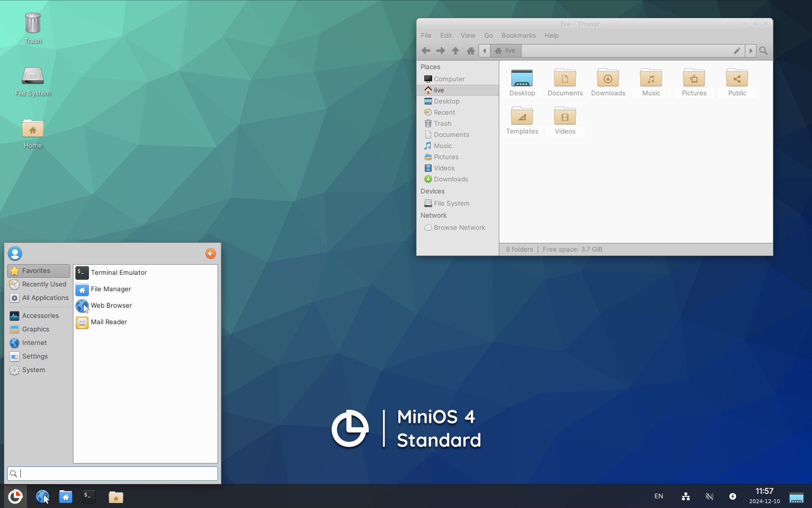812x508 pixels.
Task: Click path bar right scroll arrow
Action: pyautogui.click(x=751, y=51)
